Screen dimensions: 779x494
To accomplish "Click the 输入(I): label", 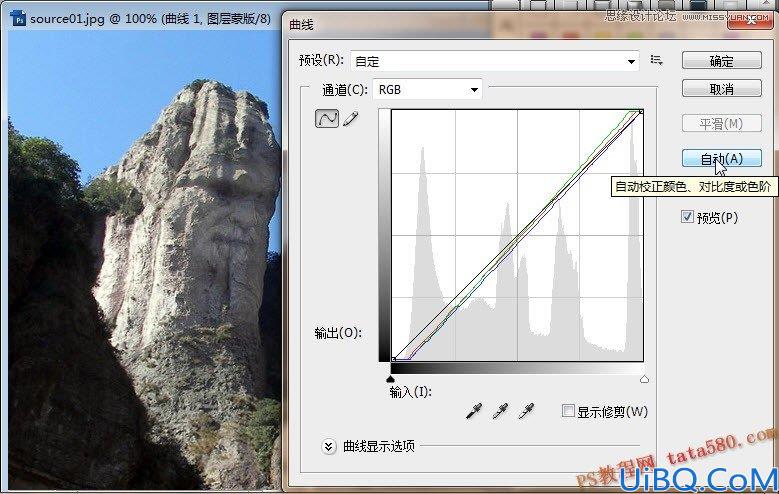I will pyautogui.click(x=410, y=392).
